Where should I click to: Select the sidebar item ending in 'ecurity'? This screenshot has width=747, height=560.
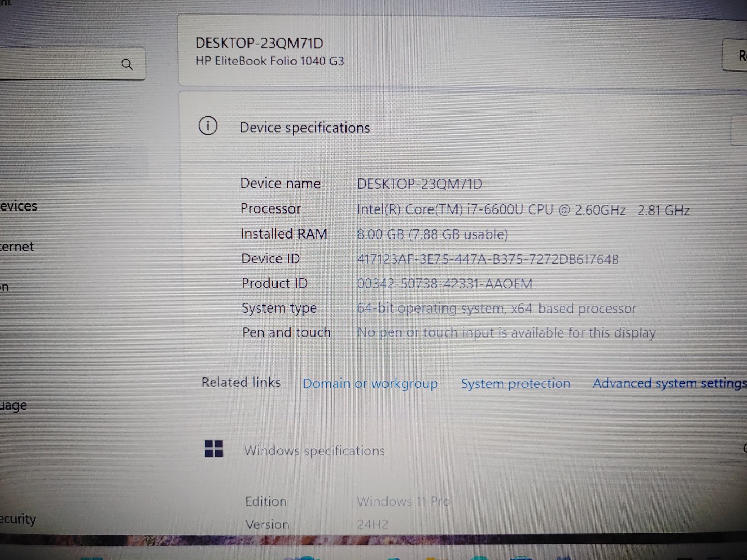click(x=18, y=519)
